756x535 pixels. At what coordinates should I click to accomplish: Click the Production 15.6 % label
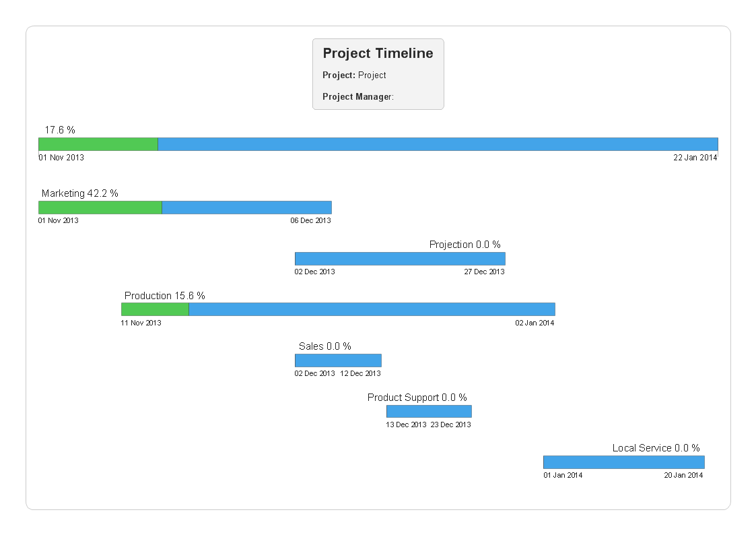164,296
